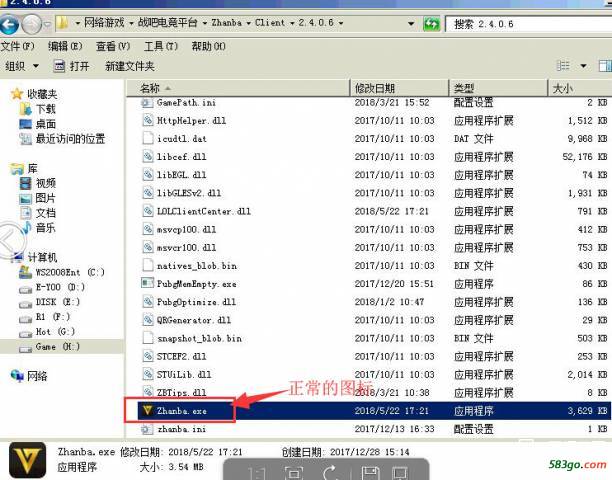This screenshot has height=480, width=612.
Task: Open the 帮助(H) menu
Action: [x=208, y=46]
